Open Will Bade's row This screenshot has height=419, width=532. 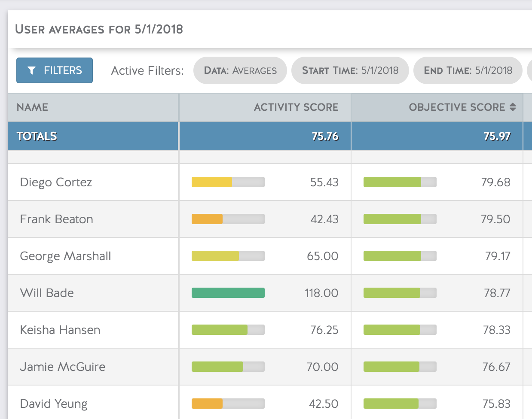click(x=270, y=293)
